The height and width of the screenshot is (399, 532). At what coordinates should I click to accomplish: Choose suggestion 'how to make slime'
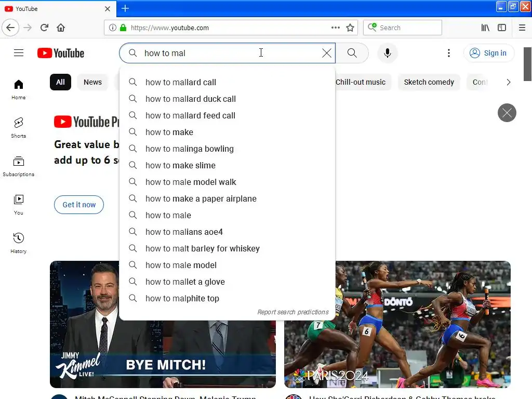point(228,165)
